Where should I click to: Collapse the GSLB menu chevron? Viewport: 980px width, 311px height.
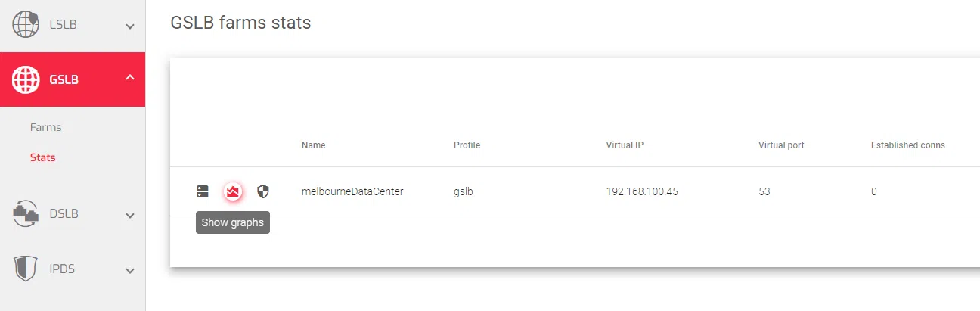tap(130, 78)
